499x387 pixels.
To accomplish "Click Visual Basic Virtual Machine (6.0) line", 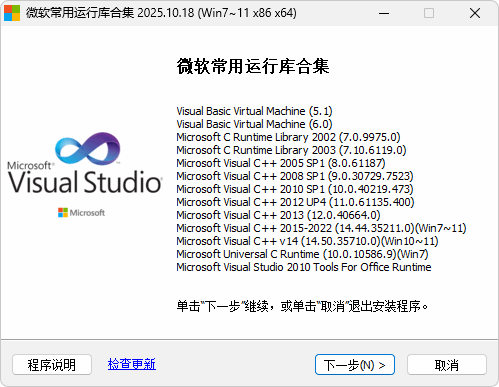I will pyautogui.click(x=254, y=124).
